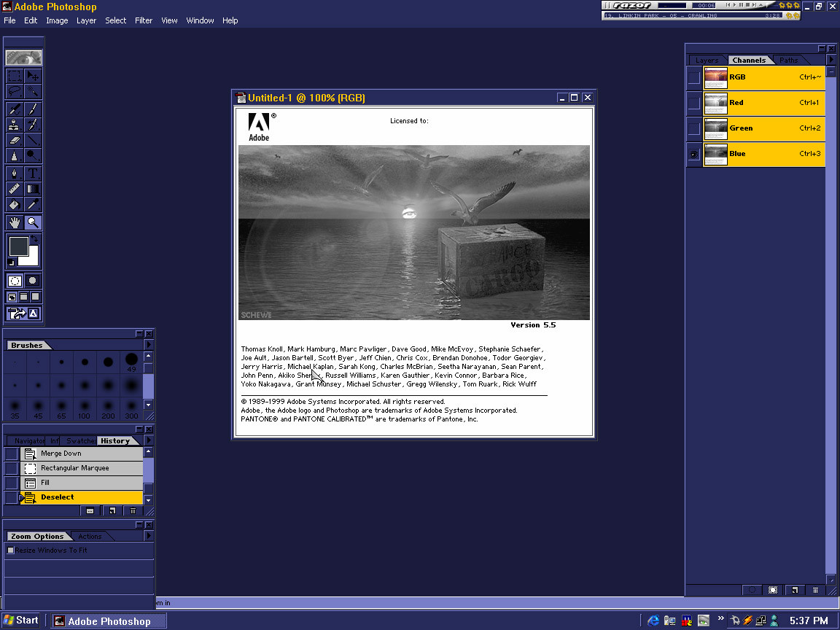Screen dimensions: 840x630
Task: Select the Rubber Stamp tool
Action: (x=15, y=125)
